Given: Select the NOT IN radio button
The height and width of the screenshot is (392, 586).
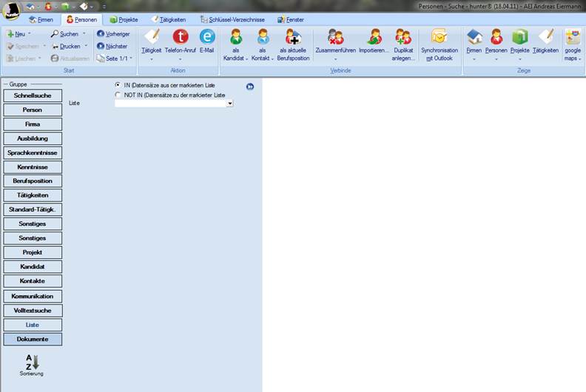Looking at the screenshot, I should pos(118,95).
